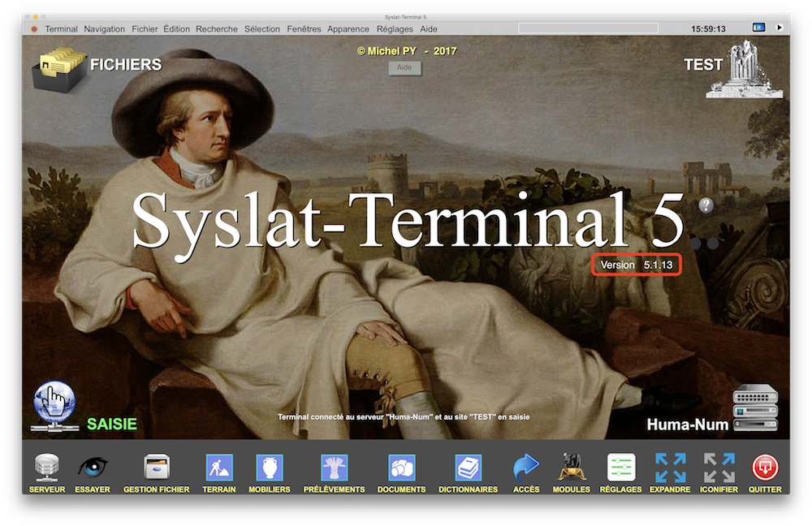Image resolution: width=812 pixels, height=526 pixels.
Task: Open the DOCUMENTS camera icon
Action: pos(401,467)
